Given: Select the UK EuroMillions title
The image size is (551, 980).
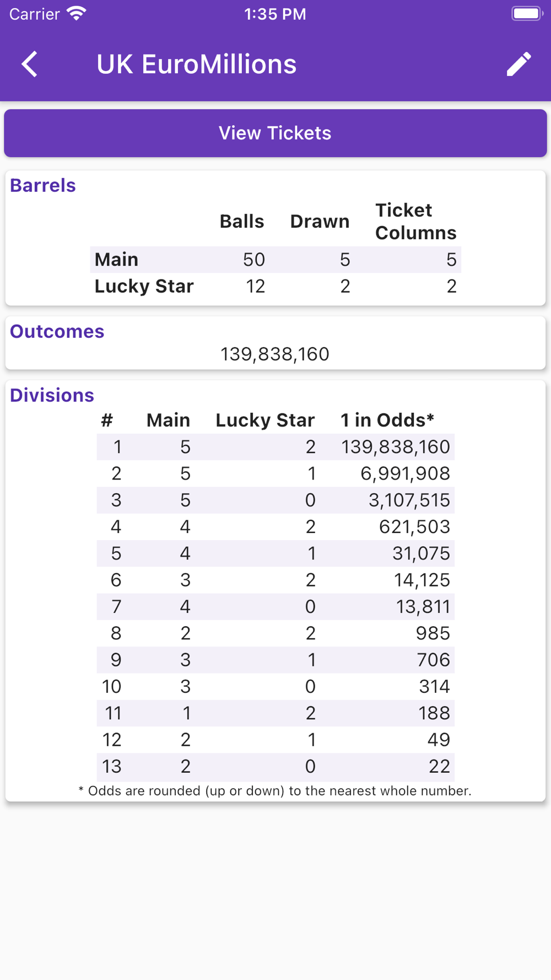Looking at the screenshot, I should [197, 64].
